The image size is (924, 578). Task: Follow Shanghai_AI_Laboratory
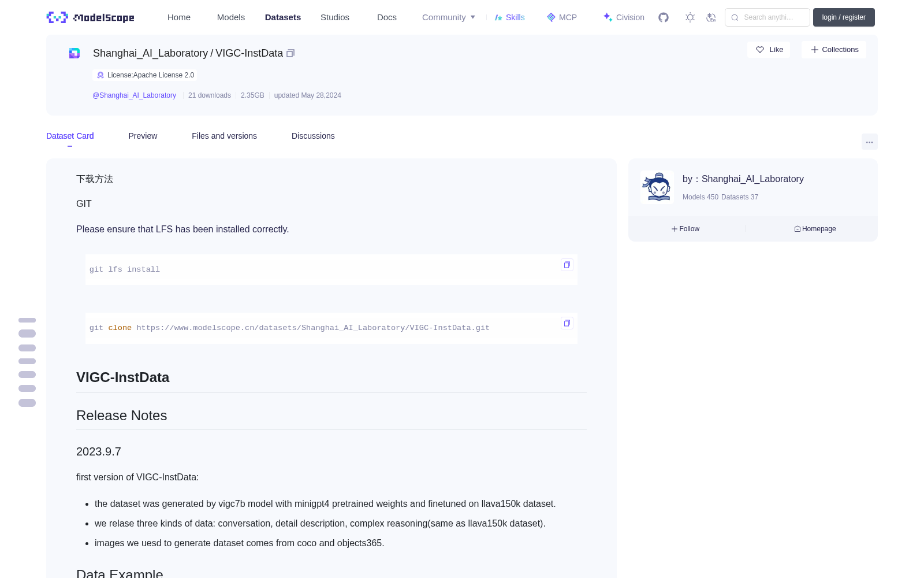685,229
